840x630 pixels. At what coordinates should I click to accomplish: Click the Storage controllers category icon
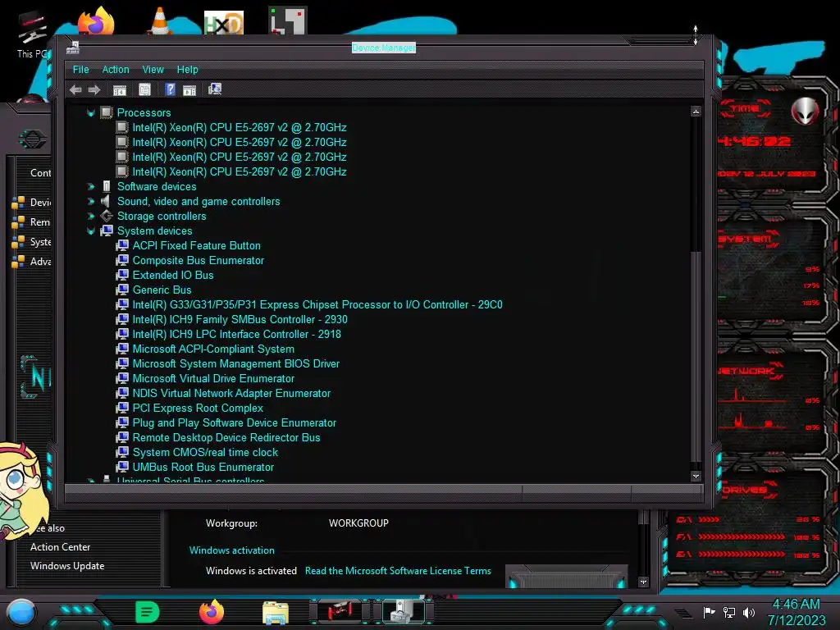(107, 216)
